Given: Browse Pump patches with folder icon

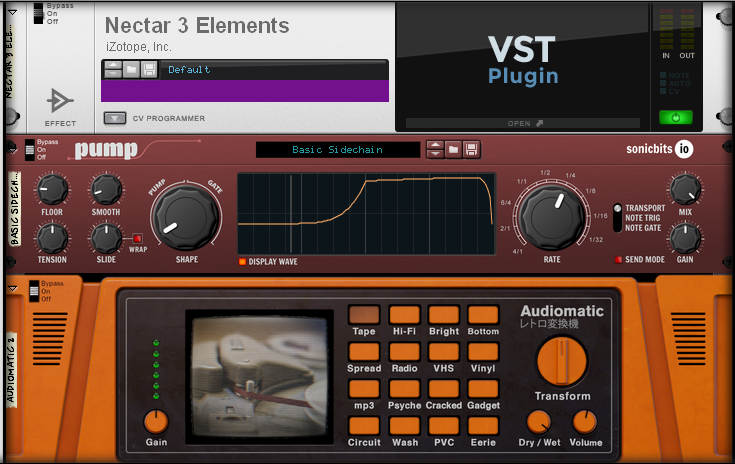Looking at the screenshot, I should pyautogui.click(x=453, y=150).
